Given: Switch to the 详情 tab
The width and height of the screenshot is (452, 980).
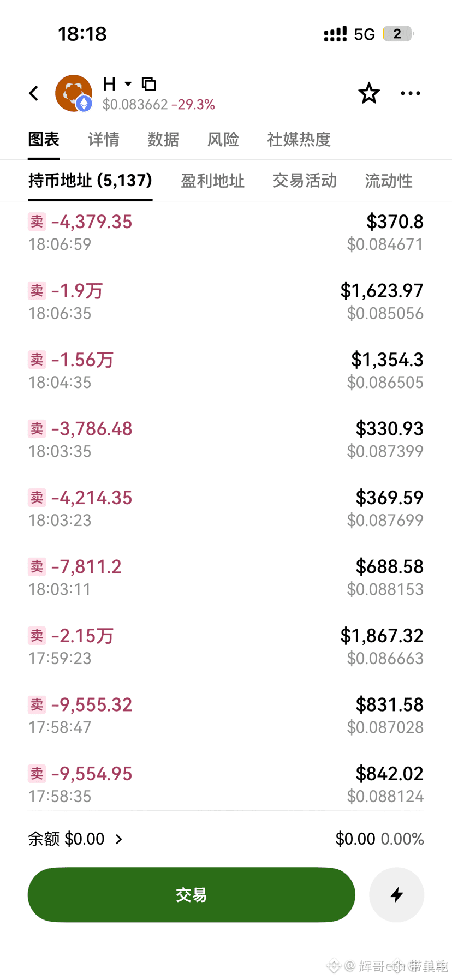Looking at the screenshot, I should [104, 139].
